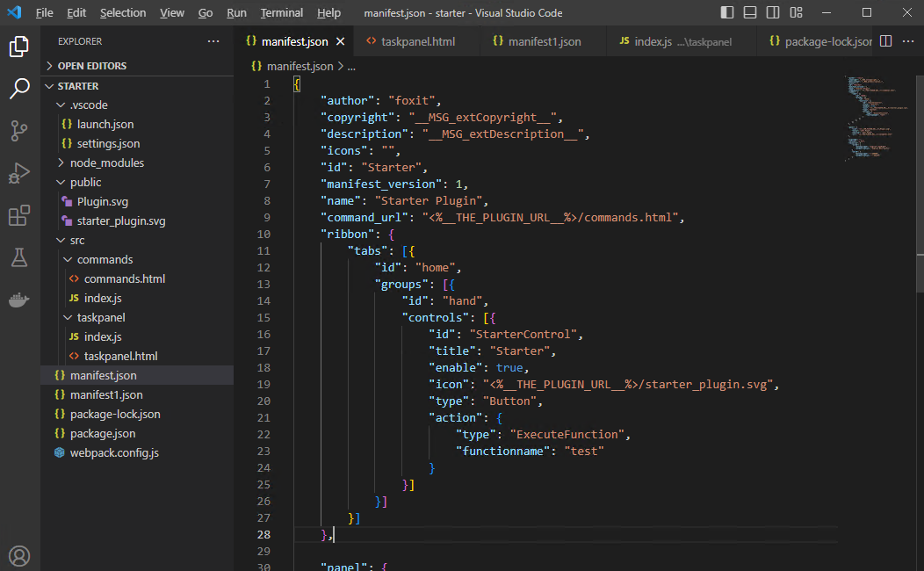The width and height of the screenshot is (924, 571).
Task: Click the "StarterControl" id value
Action: [523, 334]
